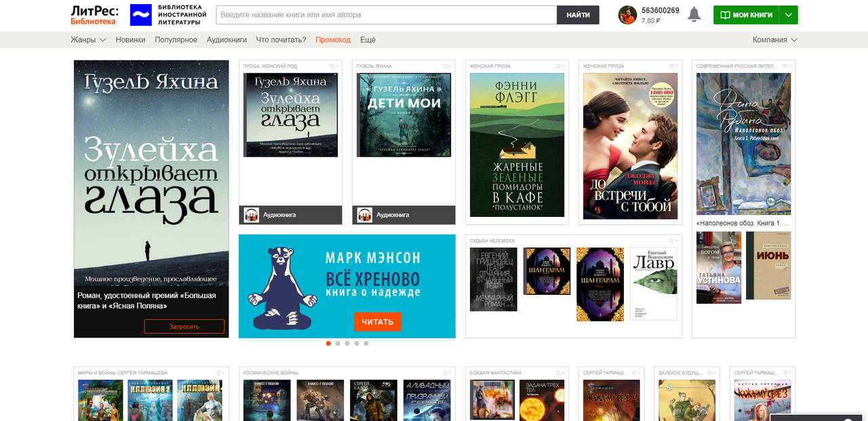868x421 pixels.
Task: Expand the Жанры dropdown menu
Action: pyautogui.click(x=88, y=40)
